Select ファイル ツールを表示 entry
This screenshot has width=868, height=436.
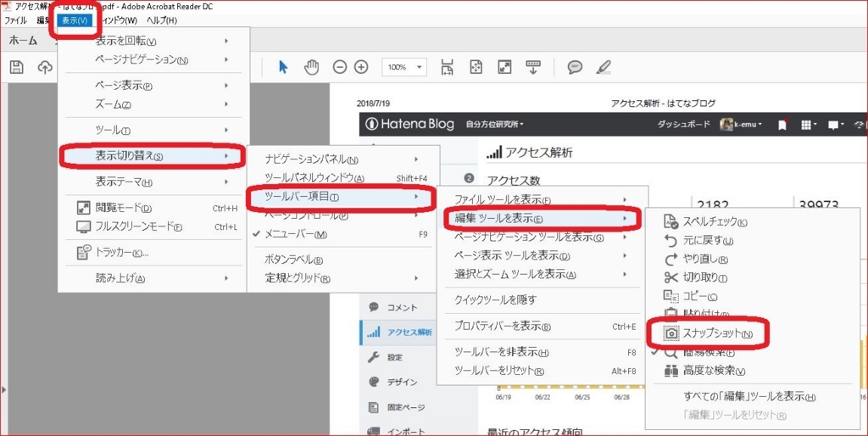click(542, 199)
